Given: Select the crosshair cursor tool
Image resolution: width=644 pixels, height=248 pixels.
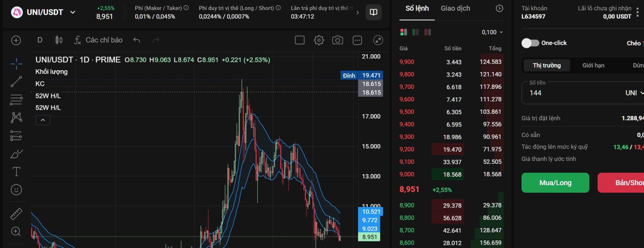Looking at the screenshot, I should (x=16, y=63).
